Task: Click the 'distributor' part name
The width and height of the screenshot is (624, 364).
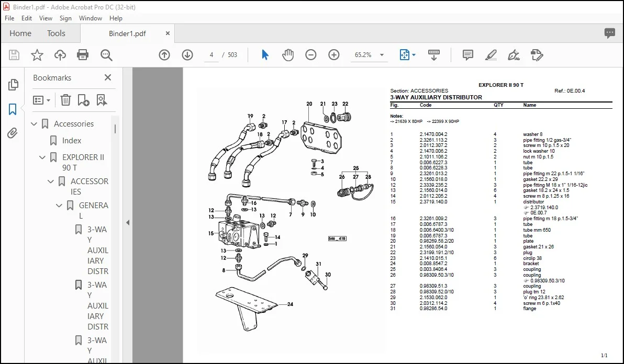Action: pos(533,202)
